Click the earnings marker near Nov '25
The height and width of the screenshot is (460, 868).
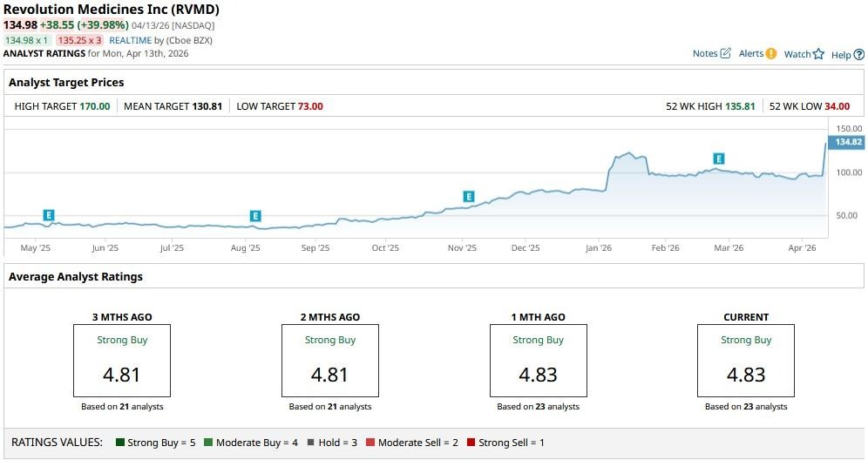tap(469, 197)
